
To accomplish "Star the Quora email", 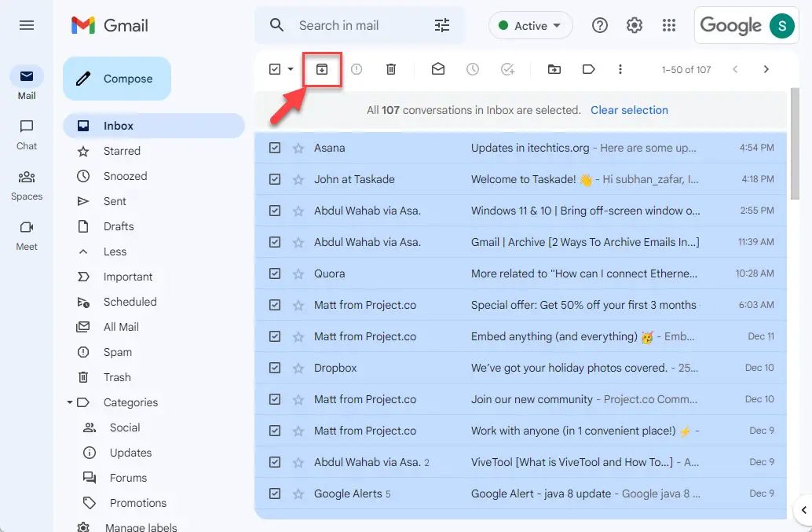I will pyautogui.click(x=298, y=273).
